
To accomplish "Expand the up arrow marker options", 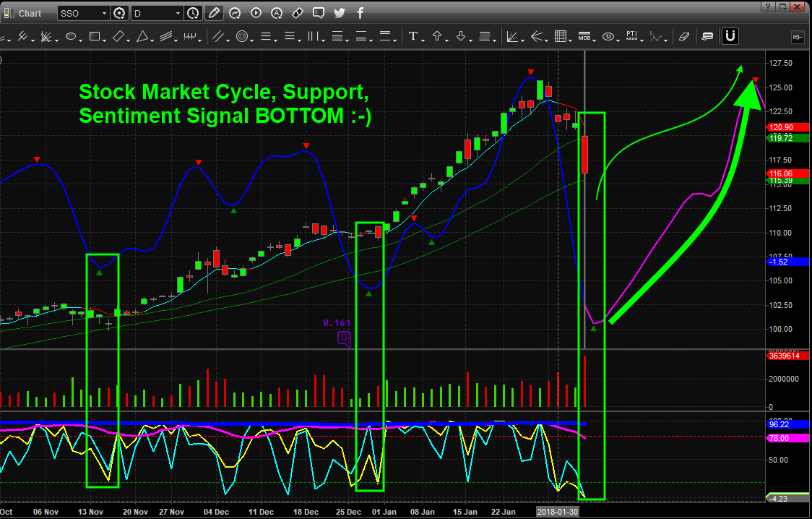I will [x=446, y=40].
